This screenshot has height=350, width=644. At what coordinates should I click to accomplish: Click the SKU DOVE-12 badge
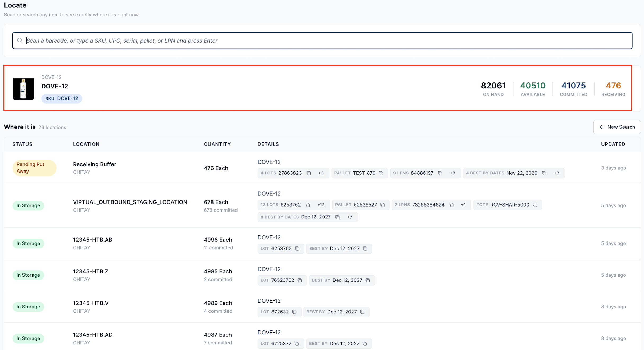tap(62, 98)
